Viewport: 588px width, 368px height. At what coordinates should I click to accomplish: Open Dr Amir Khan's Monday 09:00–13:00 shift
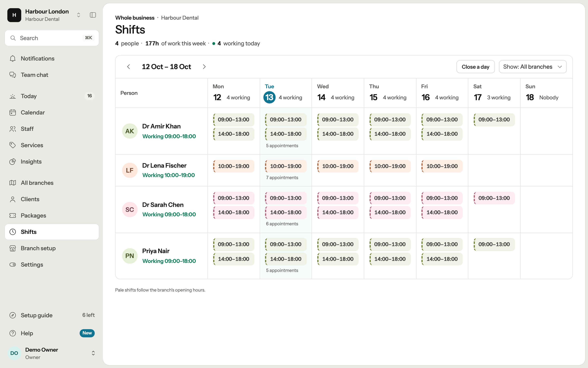click(x=234, y=120)
